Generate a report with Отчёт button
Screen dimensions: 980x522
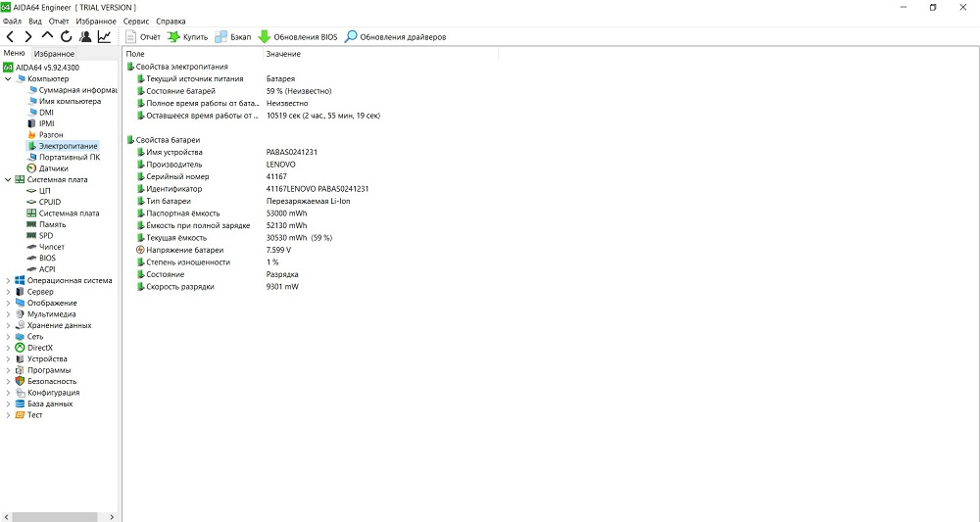coord(142,37)
